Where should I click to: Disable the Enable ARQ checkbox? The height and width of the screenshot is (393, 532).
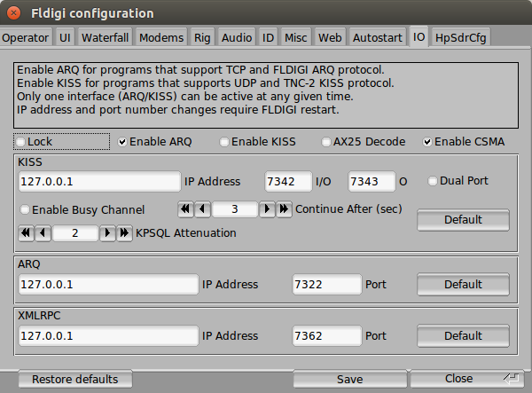[123, 142]
